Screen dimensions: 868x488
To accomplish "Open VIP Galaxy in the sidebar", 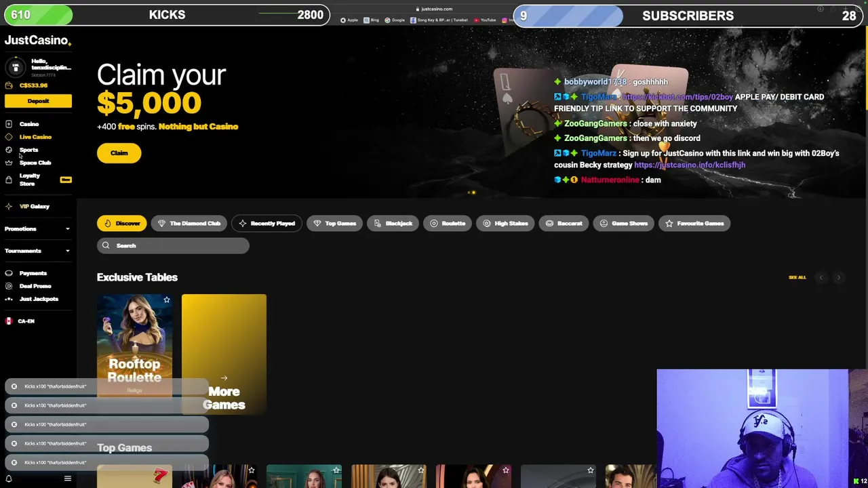I will pyautogui.click(x=35, y=206).
